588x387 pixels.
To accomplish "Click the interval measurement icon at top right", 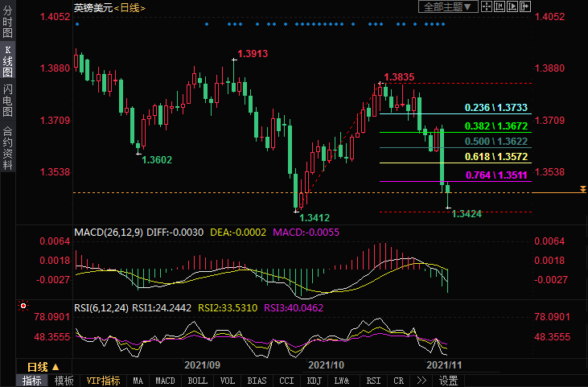I will (500, 6).
